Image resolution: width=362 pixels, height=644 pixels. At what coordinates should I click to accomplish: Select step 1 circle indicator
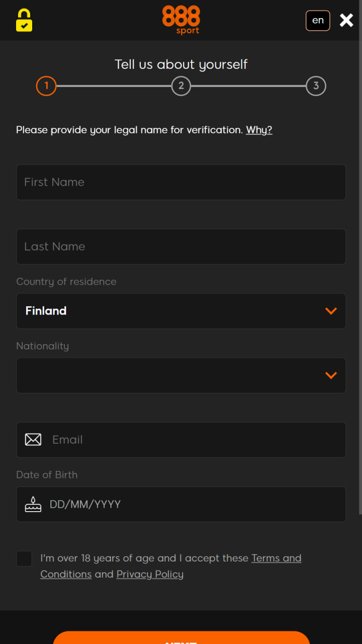click(46, 86)
